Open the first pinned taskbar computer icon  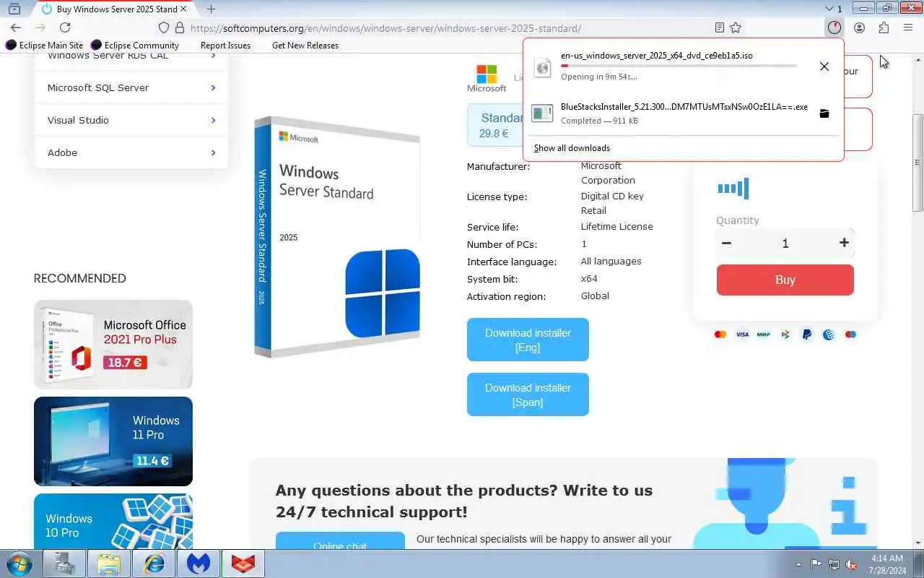point(64,564)
